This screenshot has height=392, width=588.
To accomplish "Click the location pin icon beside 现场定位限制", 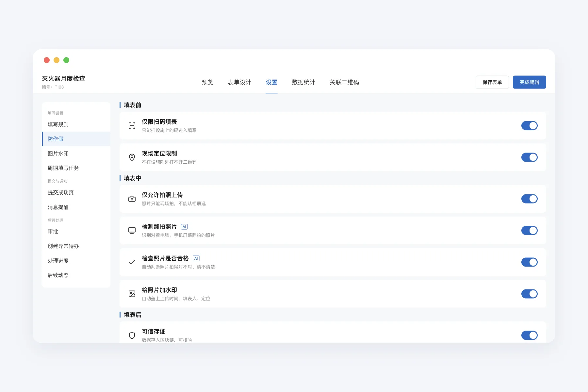I will 132,157.
